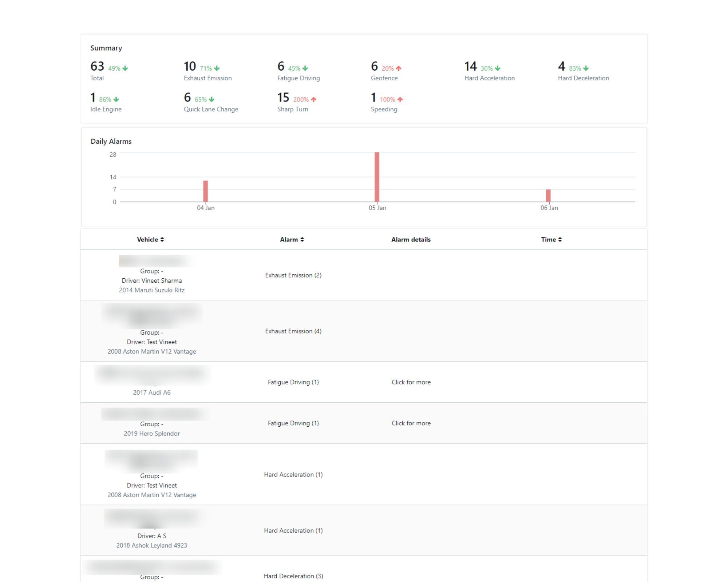This screenshot has width=728, height=582.
Task: Click the Quick Lane Change summary label
Action: click(x=211, y=109)
